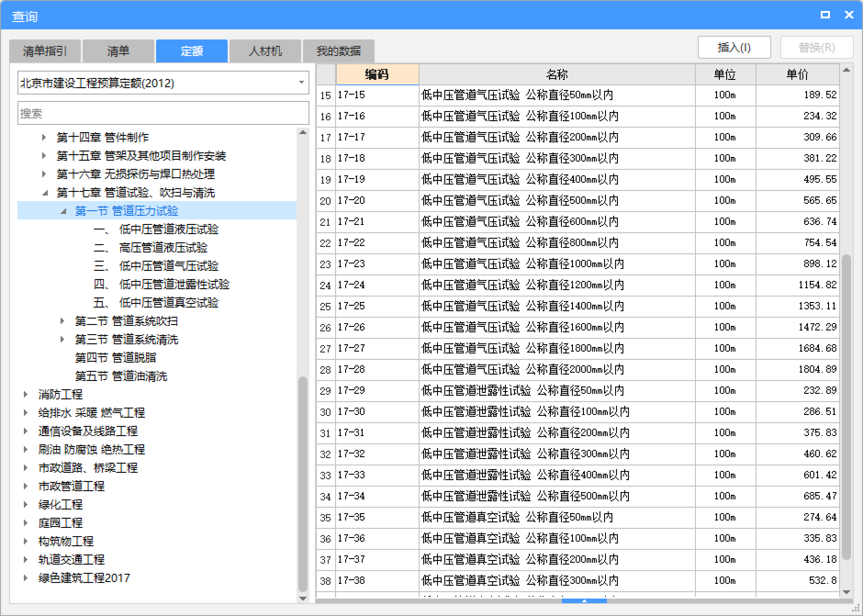Expand 市政管道工程 arrow
This screenshot has height=616, width=863.
click(26, 486)
